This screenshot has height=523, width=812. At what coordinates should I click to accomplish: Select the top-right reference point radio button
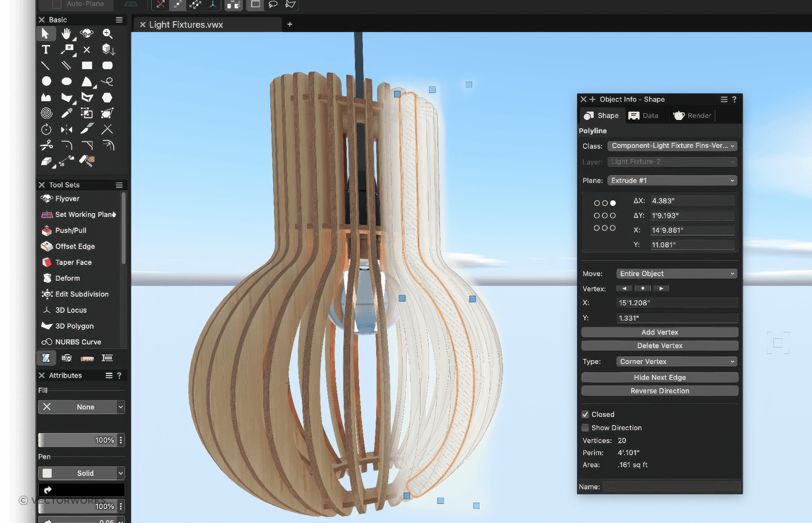pos(612,202)
